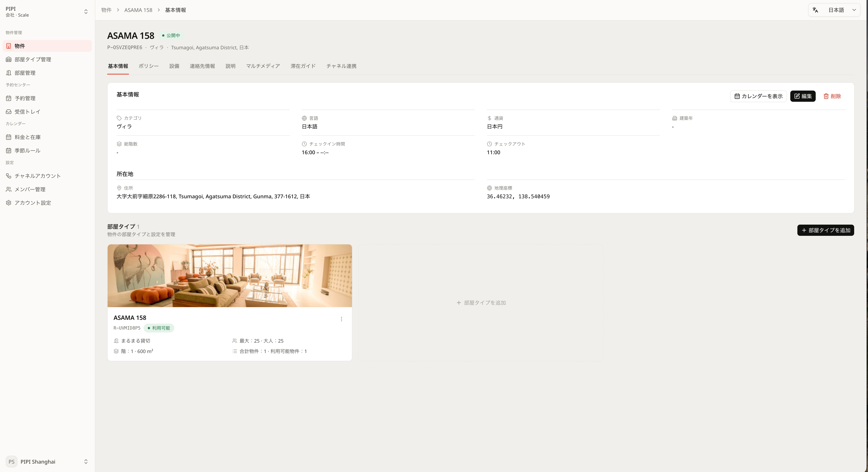Click the room code R-UVMID8P5

coord(127,328)
